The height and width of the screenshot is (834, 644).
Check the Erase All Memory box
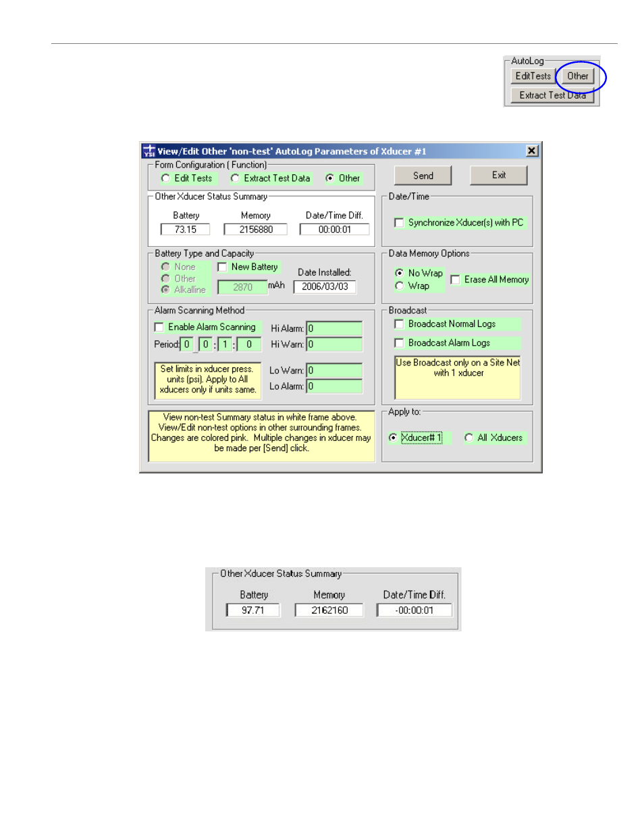pyautogui.click(x=455, y=280)
